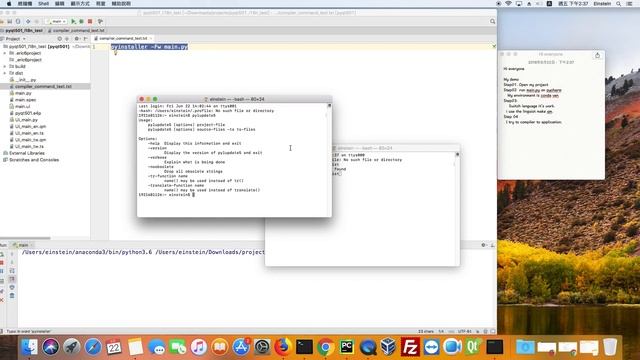Click UTF-8 encoding in status bar
This screenshot has height=360, width=640.
pos(465,331)
